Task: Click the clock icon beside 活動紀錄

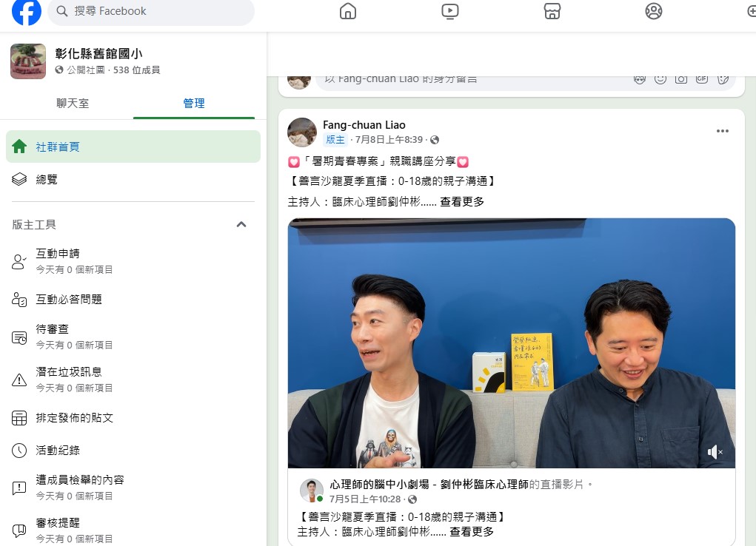Action: point(19,451)
